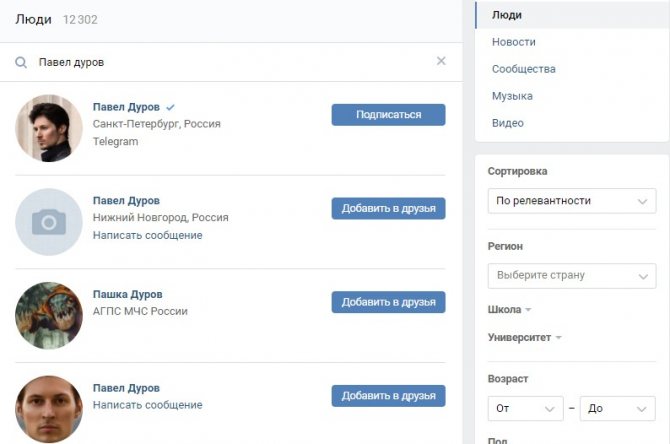This screenshot has height=444, width=670.
Task: Open the Музыка search section
Action: click(512, 96)
